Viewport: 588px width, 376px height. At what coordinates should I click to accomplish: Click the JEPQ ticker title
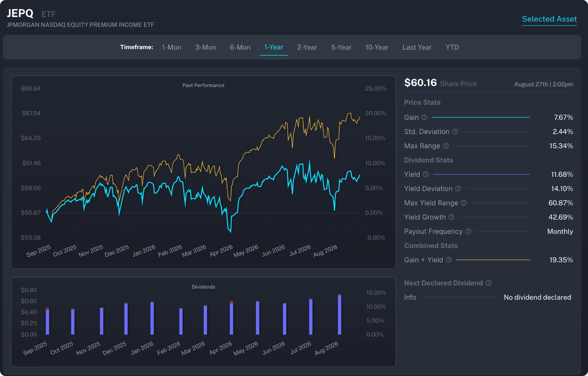click(20, 13)
